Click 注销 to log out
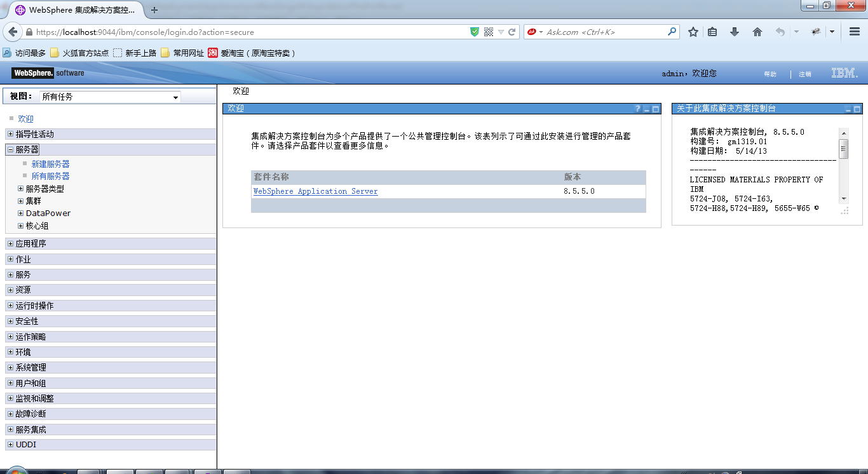The height and width of the screenshot is (474, 868). coord(805,74)
